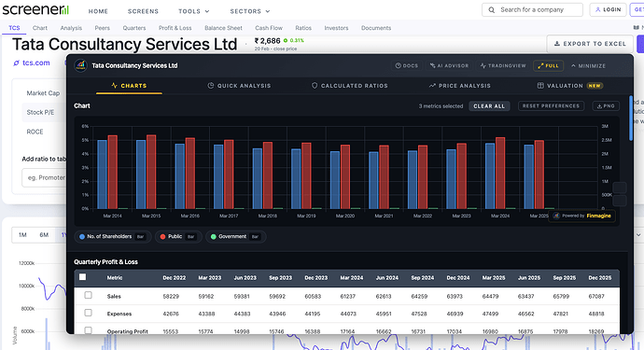Screen dimensions: 644x350
Task: Click the Market Cap ratio row
Action: (43, 93)
